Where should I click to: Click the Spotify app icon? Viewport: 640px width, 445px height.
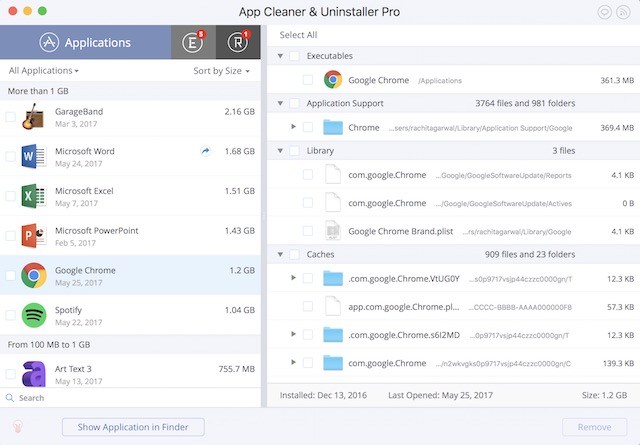pos(34,315)
